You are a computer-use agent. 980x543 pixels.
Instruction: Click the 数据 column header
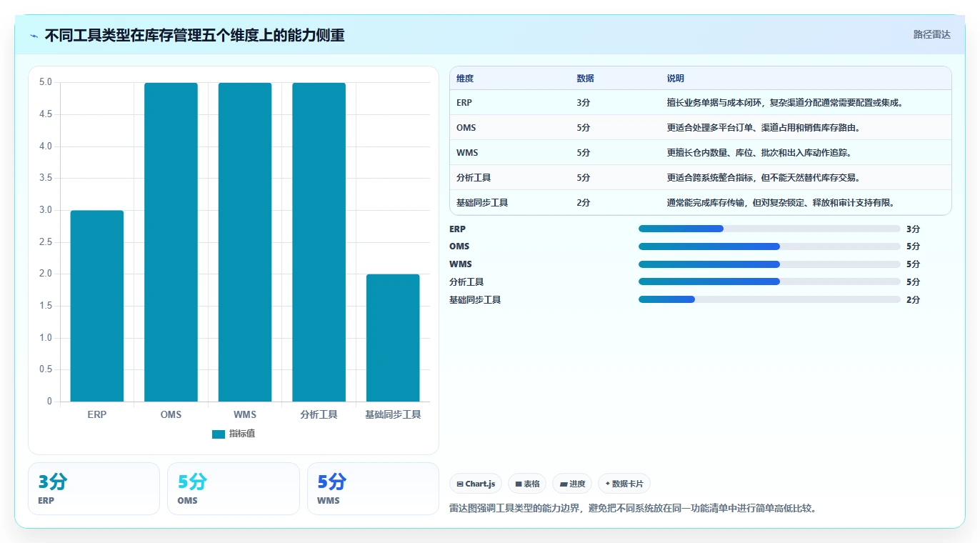click(x=585, y=78)
